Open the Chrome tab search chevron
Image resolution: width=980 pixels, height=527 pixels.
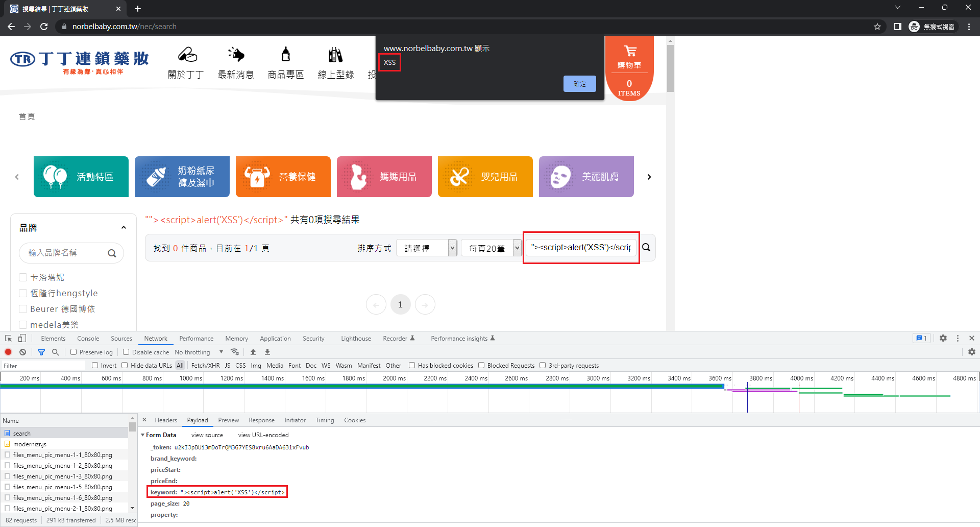tap(898, 8)
